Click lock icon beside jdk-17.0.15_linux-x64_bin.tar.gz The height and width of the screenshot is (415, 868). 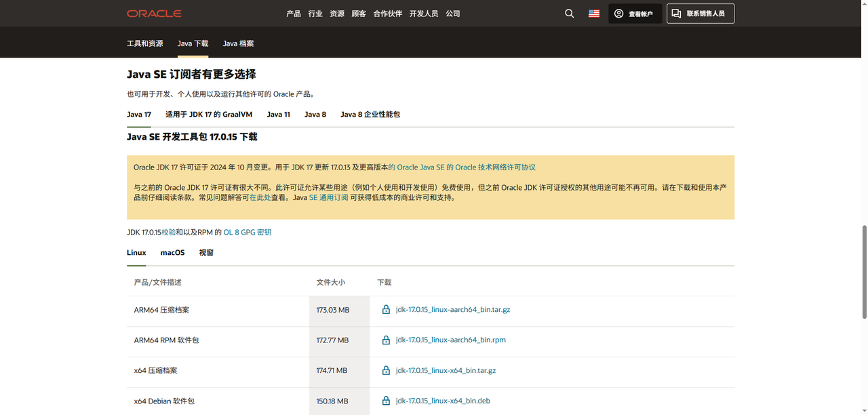tap(386, 371)
